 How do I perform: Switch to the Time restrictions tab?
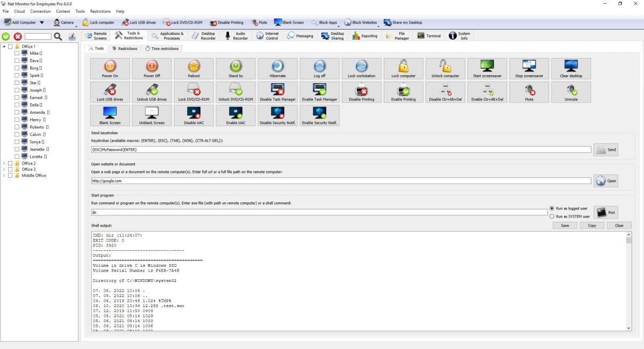coord(162,48)
